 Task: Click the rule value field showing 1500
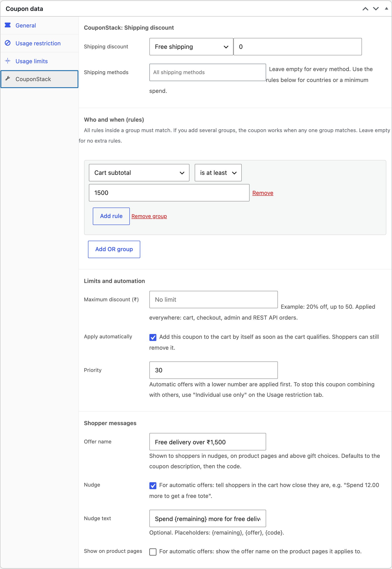point(169,193)
